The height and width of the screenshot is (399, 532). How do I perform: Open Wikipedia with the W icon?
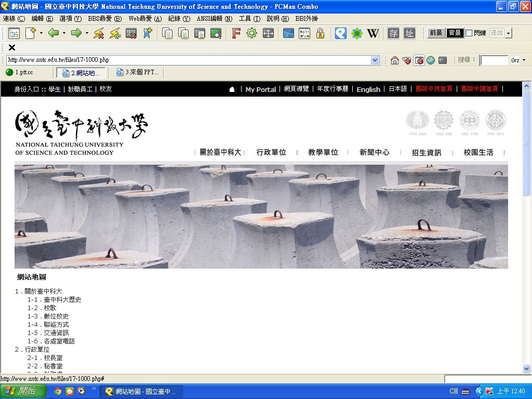[373, 33]
